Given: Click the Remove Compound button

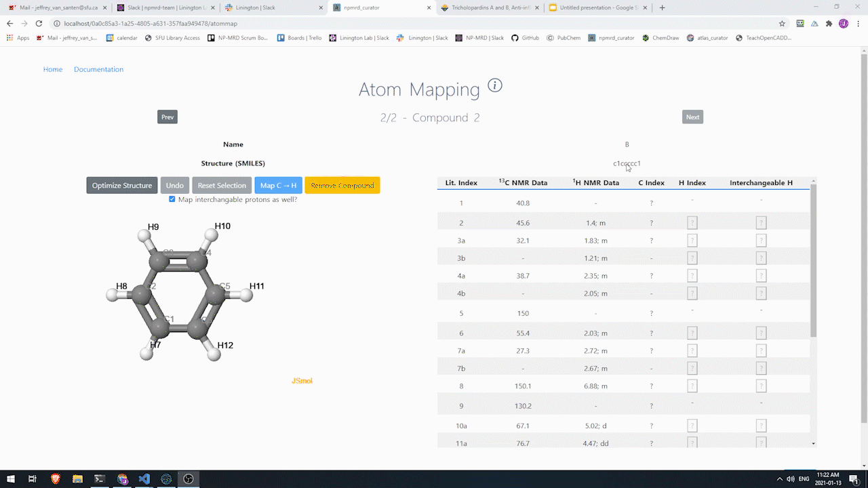Looking at the screenshot, I should (x=342, y=185).
